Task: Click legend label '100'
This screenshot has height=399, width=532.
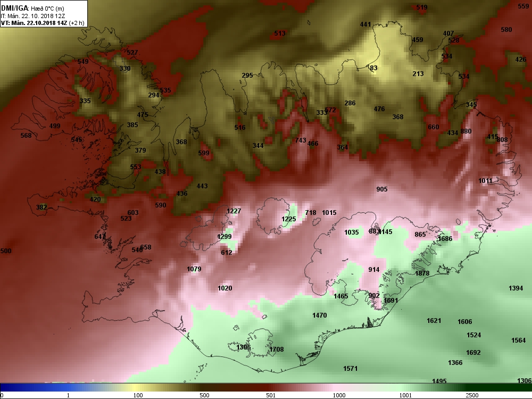Action: click(138, 395)
